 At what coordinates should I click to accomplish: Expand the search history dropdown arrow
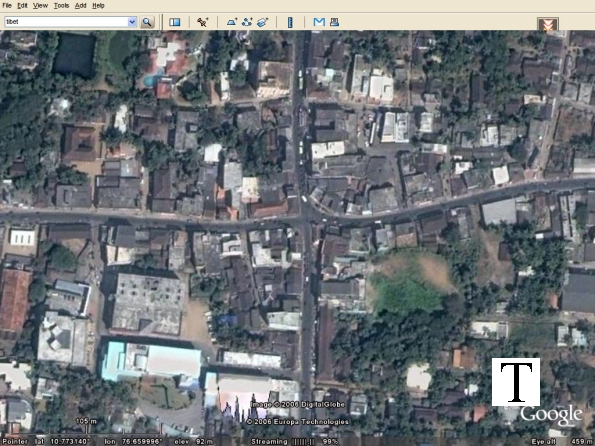click(132, 22)
